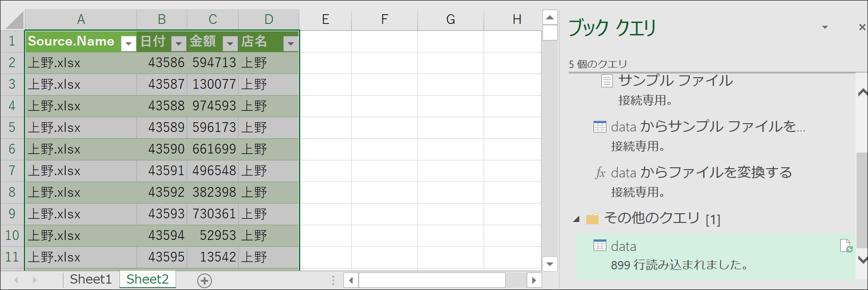Click the select-all corner of the worksheet
Viewport: 868px width, 290px height.
tap(12, 20)
